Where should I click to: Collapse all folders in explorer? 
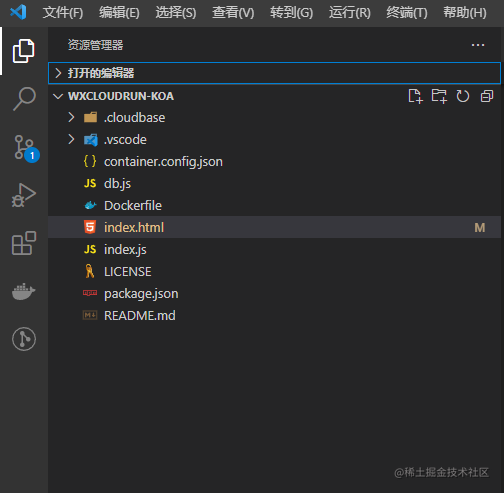click(x=487, y=96)
